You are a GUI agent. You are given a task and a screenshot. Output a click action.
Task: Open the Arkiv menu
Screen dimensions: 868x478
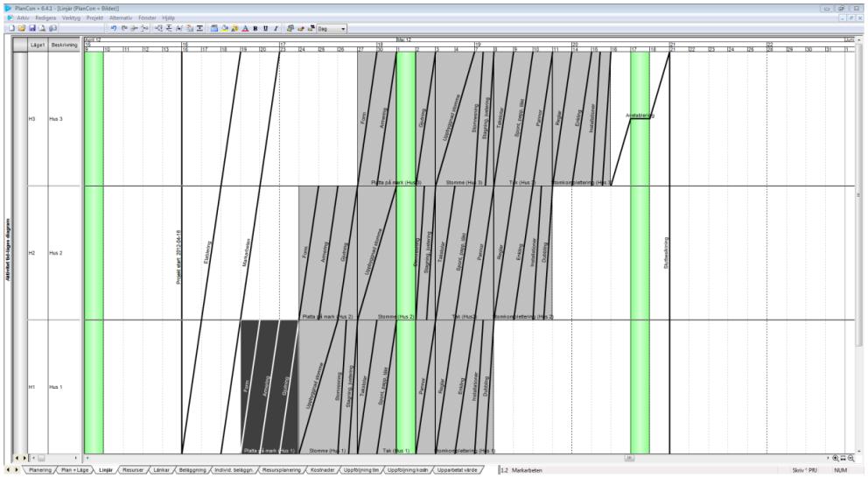coord(24,18)
